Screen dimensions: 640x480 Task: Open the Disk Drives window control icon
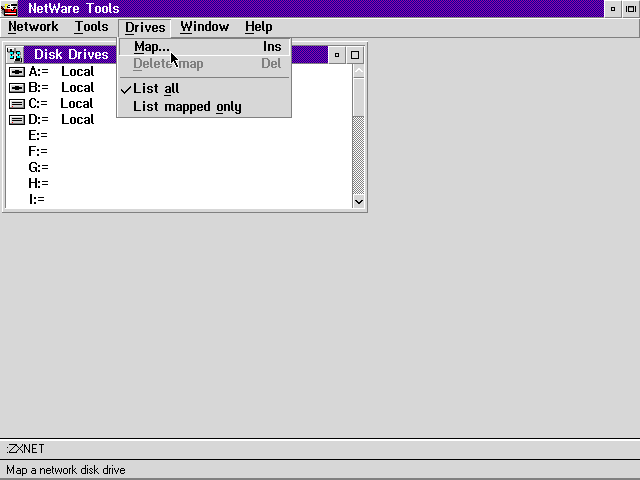click(x=15, y=55)
